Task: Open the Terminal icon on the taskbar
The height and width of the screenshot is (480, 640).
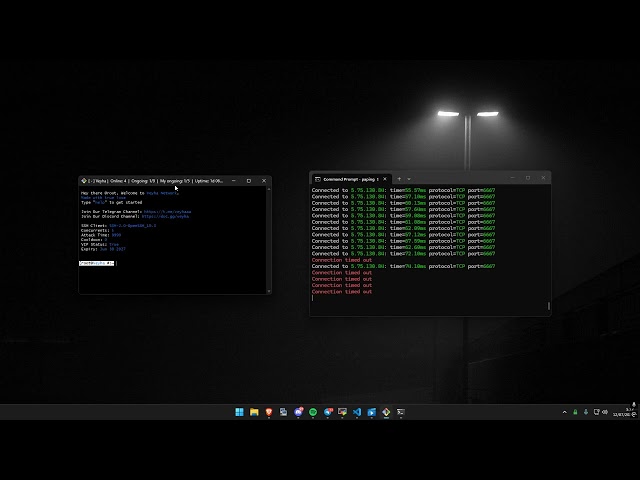Action: click(401, 412)
